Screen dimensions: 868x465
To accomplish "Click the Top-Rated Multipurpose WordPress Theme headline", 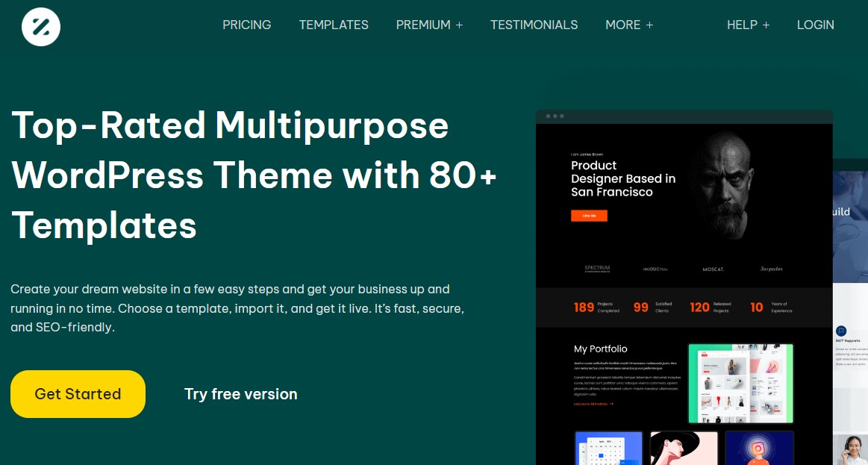I will pyautogui.click(x=254, y=175).
